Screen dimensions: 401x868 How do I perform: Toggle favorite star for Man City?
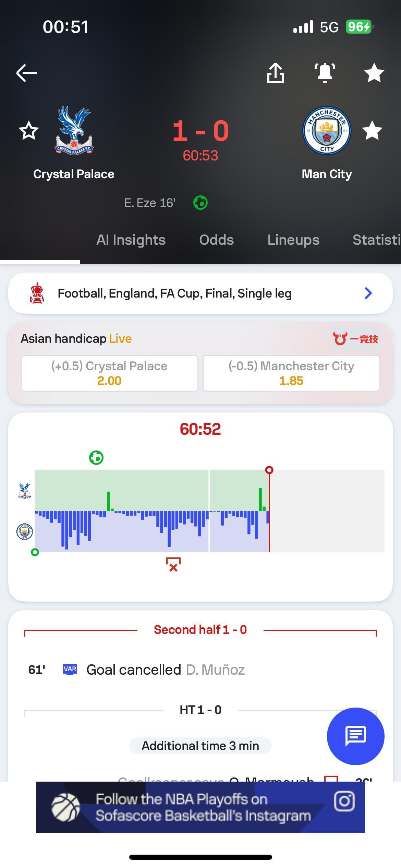click(372, 131)
